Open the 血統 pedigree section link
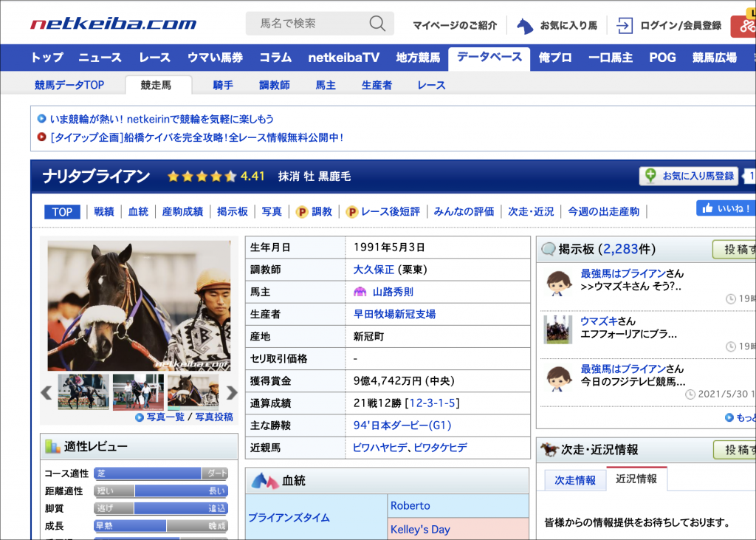The image size is (756, 540). pos(138,212)
